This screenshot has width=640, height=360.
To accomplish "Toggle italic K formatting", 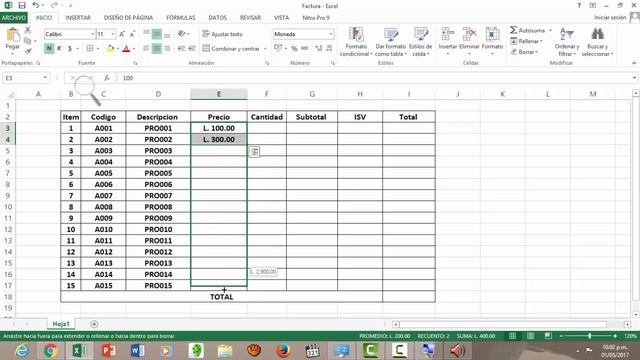I will click(x=59, y=49).
